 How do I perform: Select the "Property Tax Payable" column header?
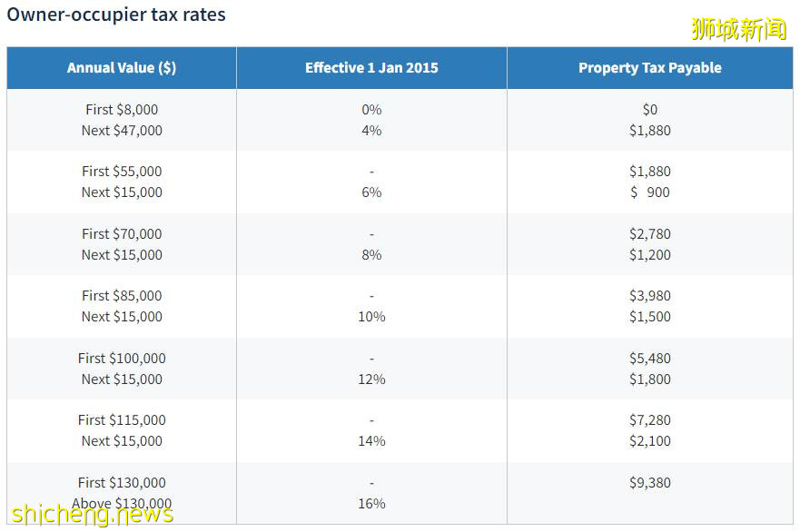(x=649, y=68)
